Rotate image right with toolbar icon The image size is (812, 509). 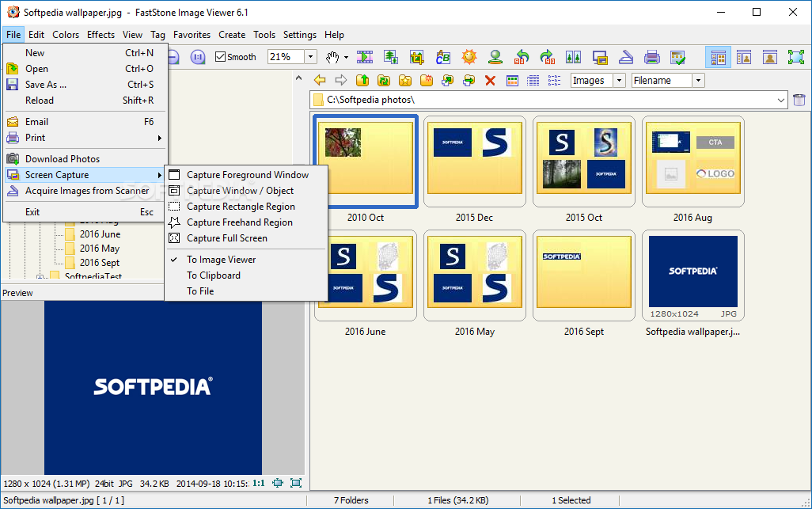[548, 57]
